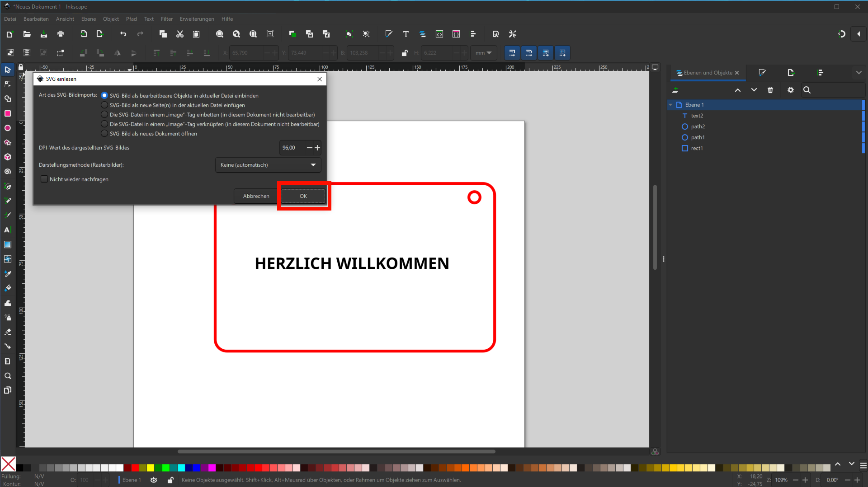
Task: Open the mm units dropdown
Action: (483, 53)
